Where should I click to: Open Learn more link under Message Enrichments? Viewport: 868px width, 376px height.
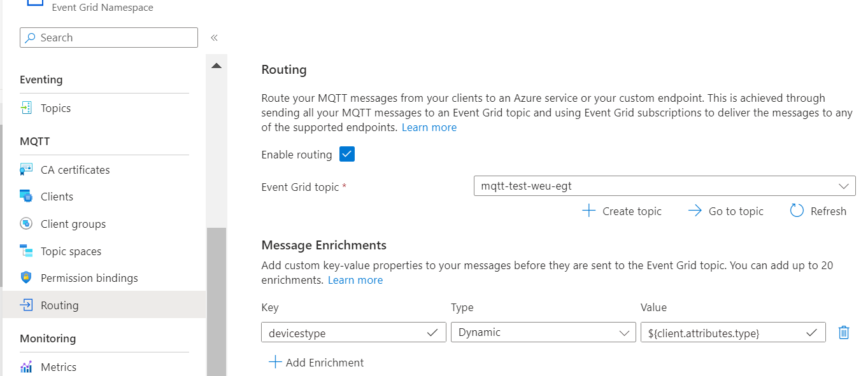click(355, 280)
